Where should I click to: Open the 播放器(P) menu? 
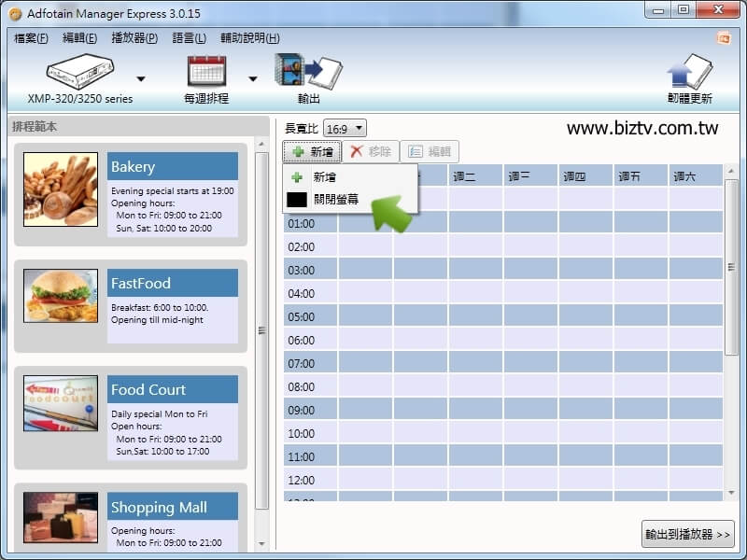click(134, 38)
